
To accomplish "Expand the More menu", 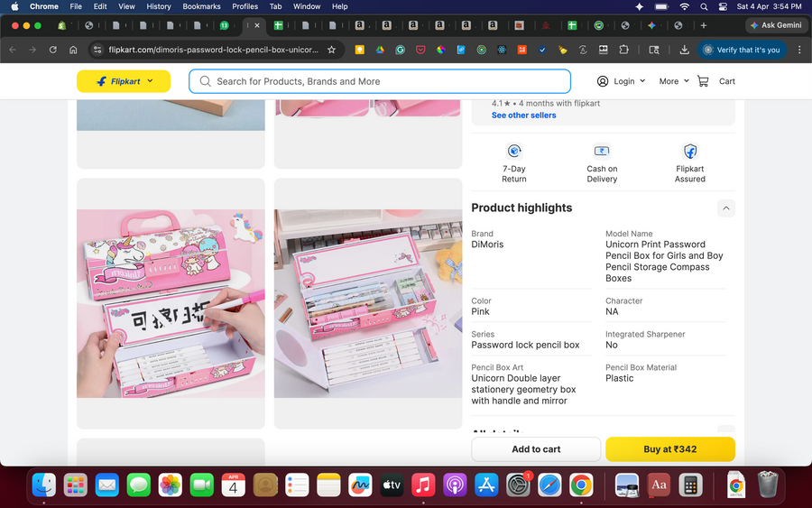I will [x=674, y=81].
